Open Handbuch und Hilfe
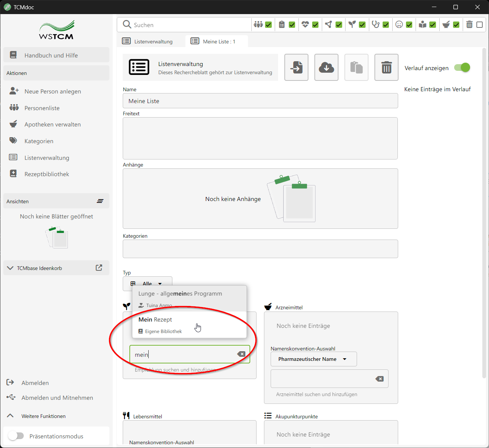 pyautogui.click(x=51, y=55)
